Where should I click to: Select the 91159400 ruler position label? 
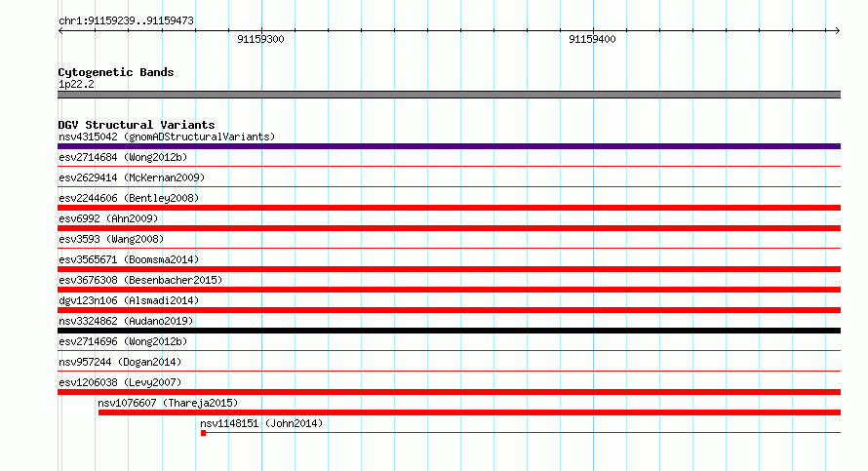[x=592, y=39]
